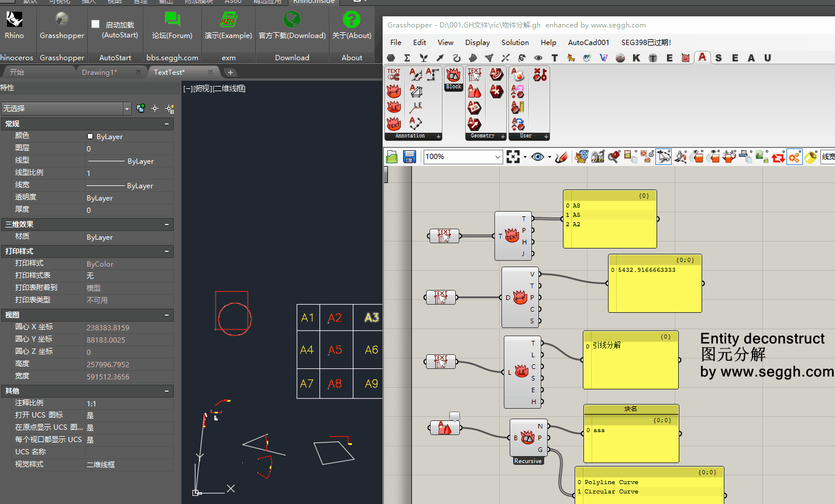Collapse the 三维效果 section
Image resolution: width=835 pixels, height=504 pixels.
point(167,225)
